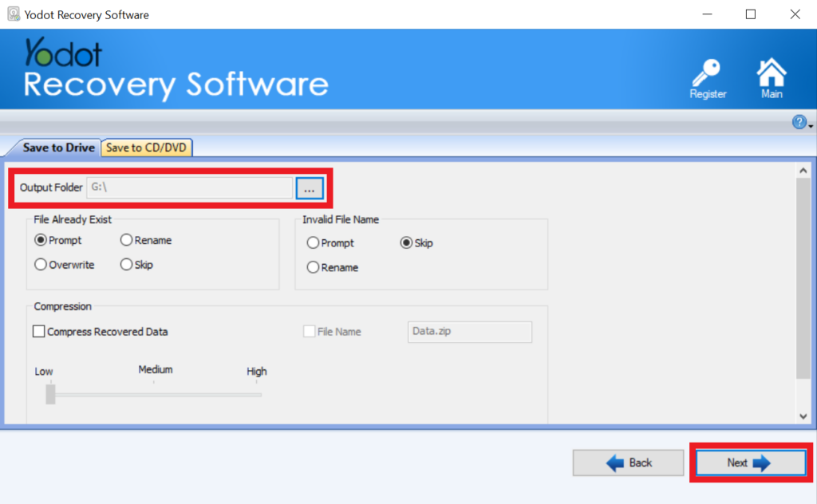The width and height of the screenshot is (817, 504).
Task: Click the Register key icon
Action: (707, 74)
